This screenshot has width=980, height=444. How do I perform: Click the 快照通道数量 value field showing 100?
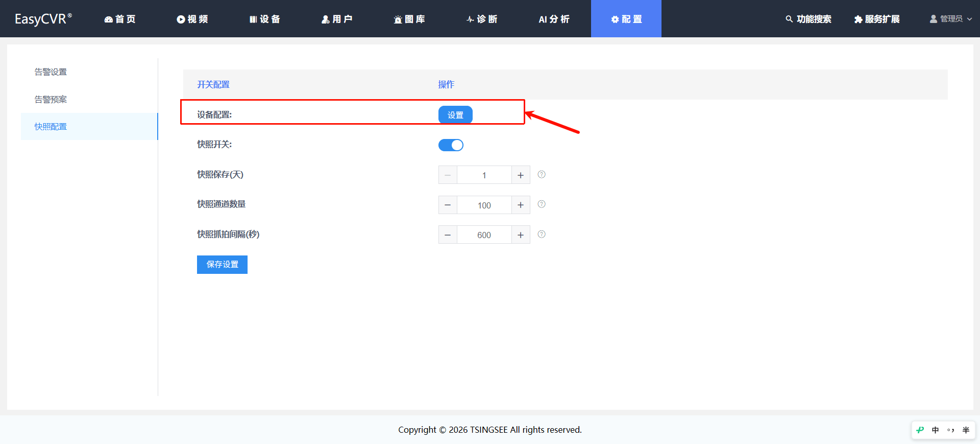484,205
